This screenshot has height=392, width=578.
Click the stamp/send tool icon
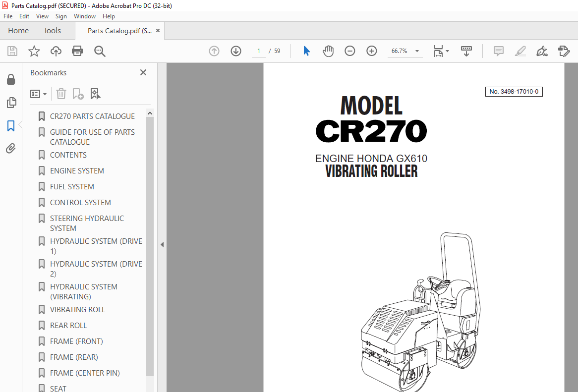pyautogui.click(x=564, y=51)
